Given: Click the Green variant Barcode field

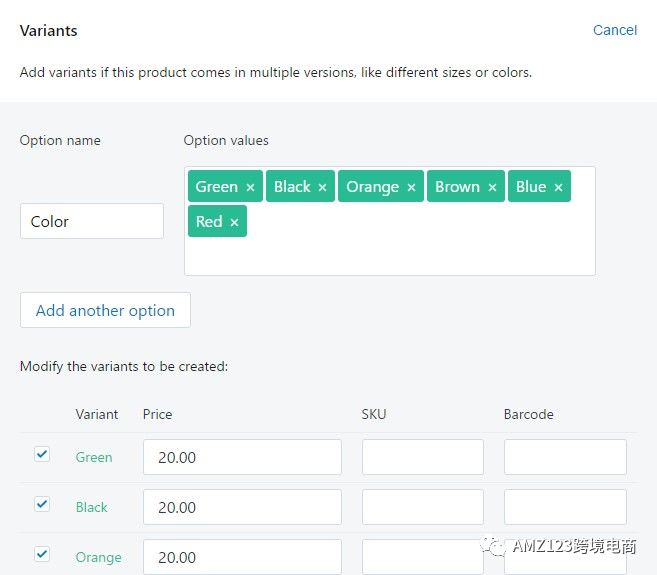Looking at the screenshot, I should 565,457.
